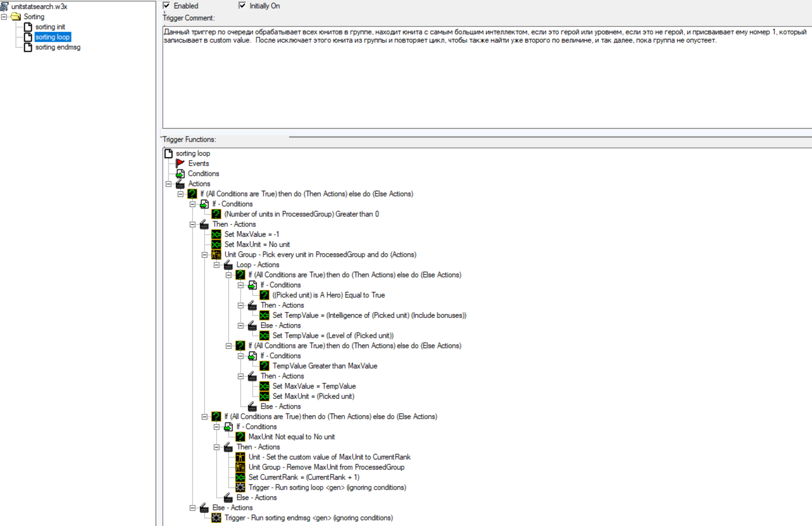Viewport: 812px width, 526px height.
Task: Collapse the Actions node
Action: tap(168, 183)
